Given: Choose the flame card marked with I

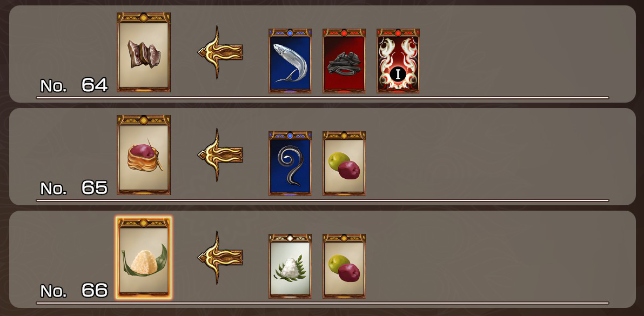Looking at the screenshot, I should 398,60.
